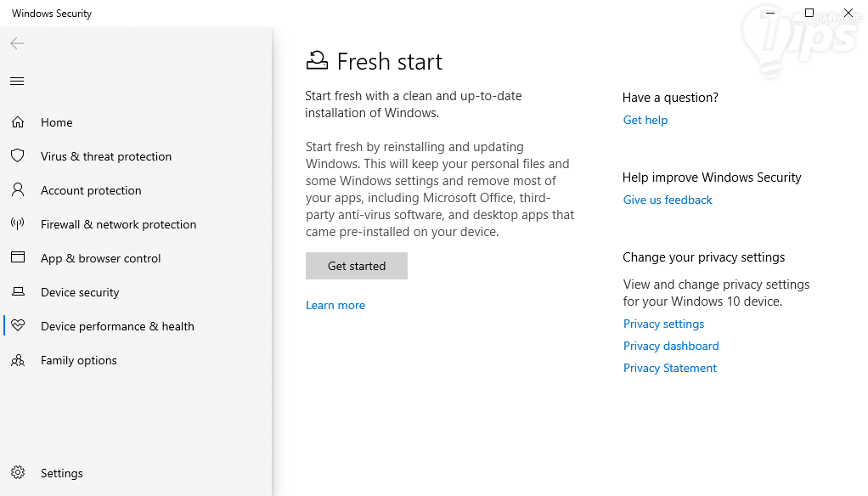
Task: Click the Home house icon
Action: coord(17,122)
